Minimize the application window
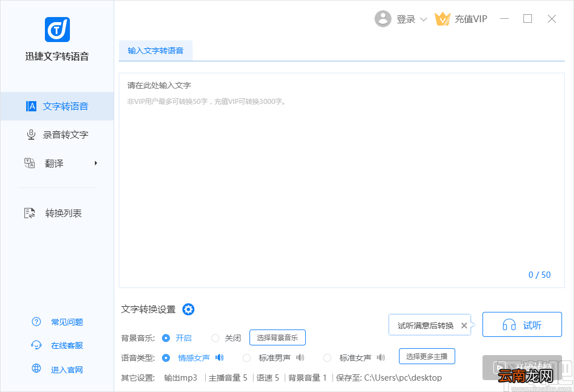 [505, 19]
